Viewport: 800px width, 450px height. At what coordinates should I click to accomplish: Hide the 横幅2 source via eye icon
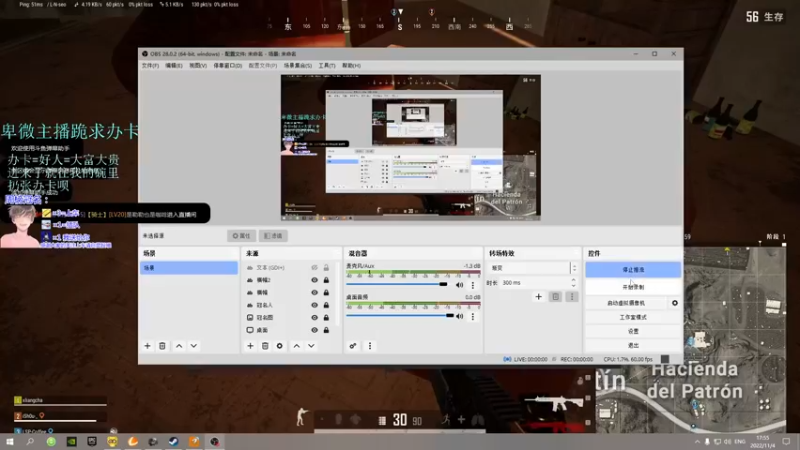tap(314, 280)
